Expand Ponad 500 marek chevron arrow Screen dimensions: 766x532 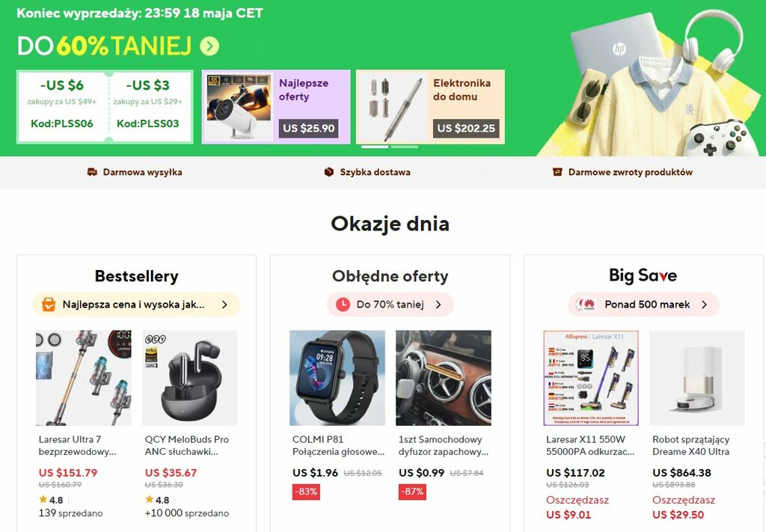704,305
